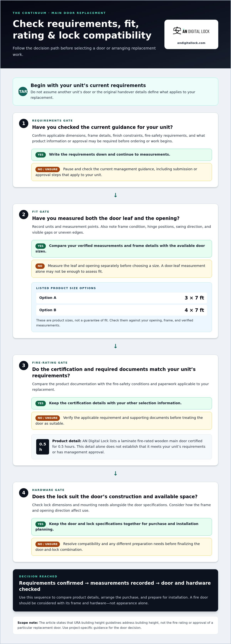Click the arrow below Fit Gate card
The image size is (231, 644).
click(x=115, y=346)
